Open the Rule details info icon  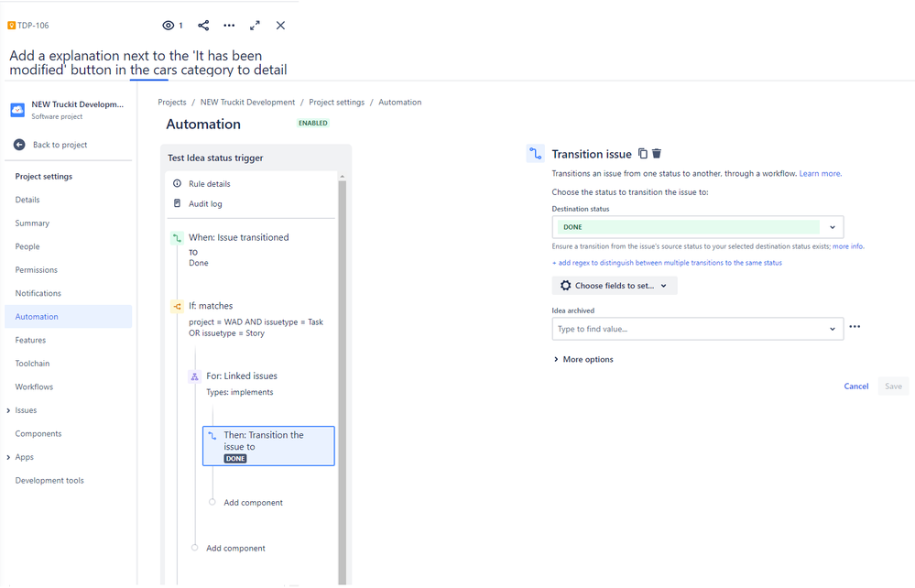tap(178, 184)
